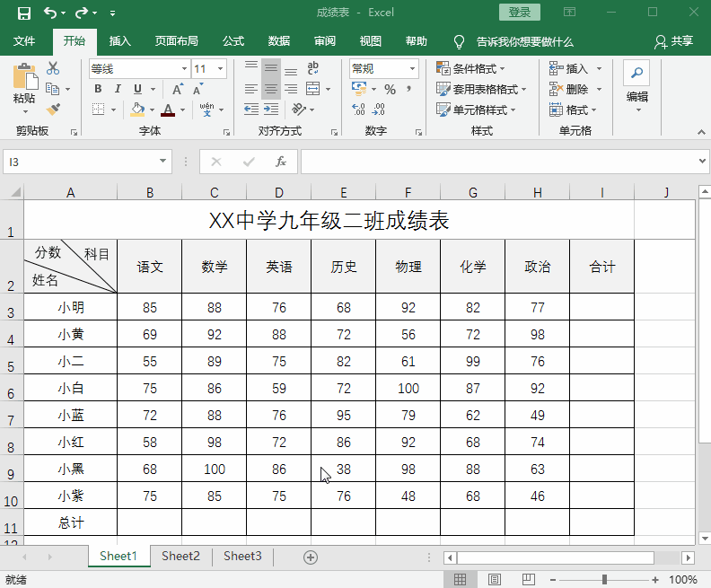Viewport: 711px width, 588px height.
Task: Click the Comma style icon
Action: [x=409, y=89]
